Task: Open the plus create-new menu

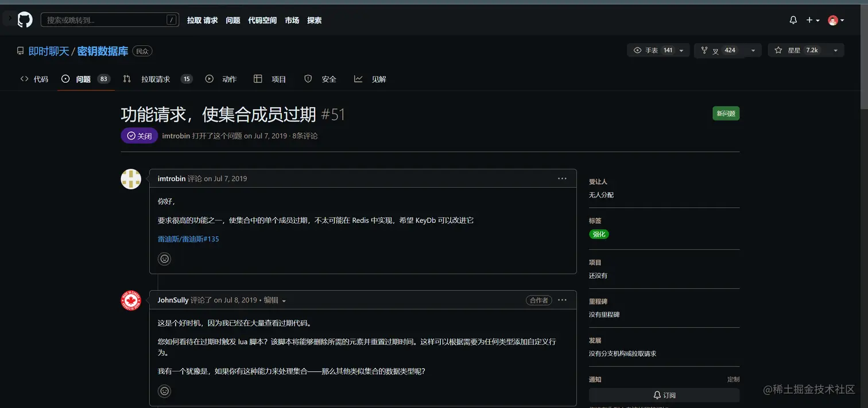Action: tap(812, 20)
